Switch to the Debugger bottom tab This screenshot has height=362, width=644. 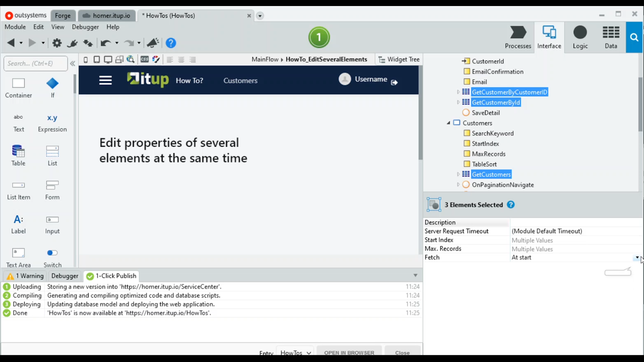click(65, 276)
